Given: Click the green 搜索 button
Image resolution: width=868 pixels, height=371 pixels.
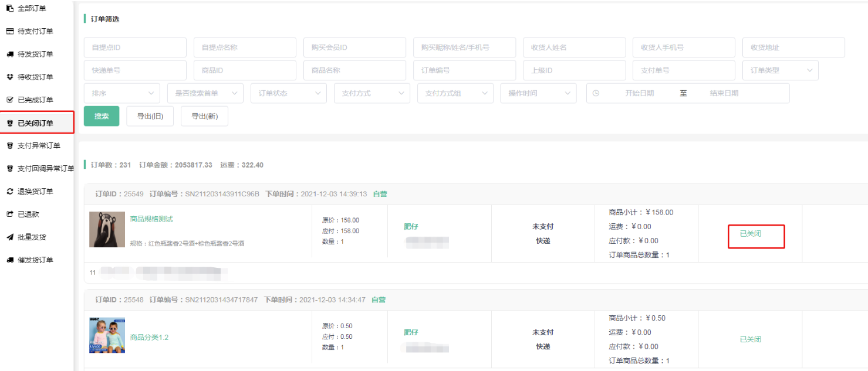Looking at the screenshot, I should click(102, 116).
